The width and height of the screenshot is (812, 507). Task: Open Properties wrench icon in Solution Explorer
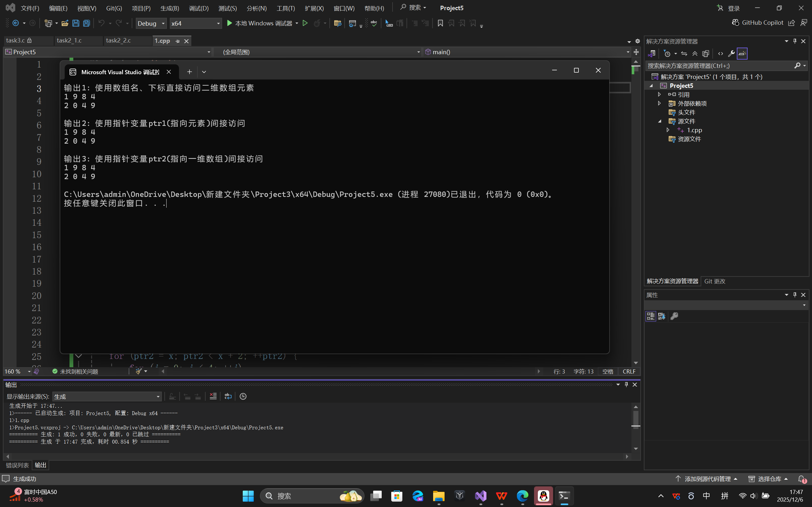(x=731, y=53)
